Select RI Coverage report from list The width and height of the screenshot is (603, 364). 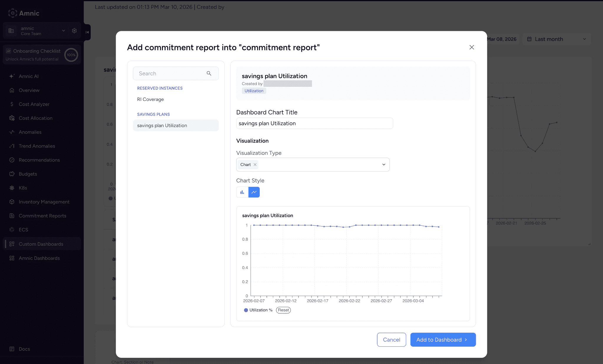click(150, 99)
